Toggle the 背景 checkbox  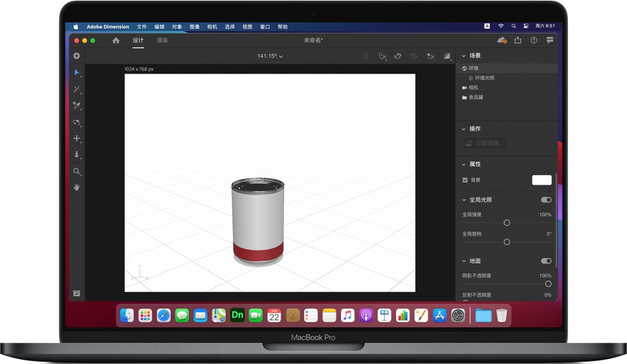[x=465, y=180]
